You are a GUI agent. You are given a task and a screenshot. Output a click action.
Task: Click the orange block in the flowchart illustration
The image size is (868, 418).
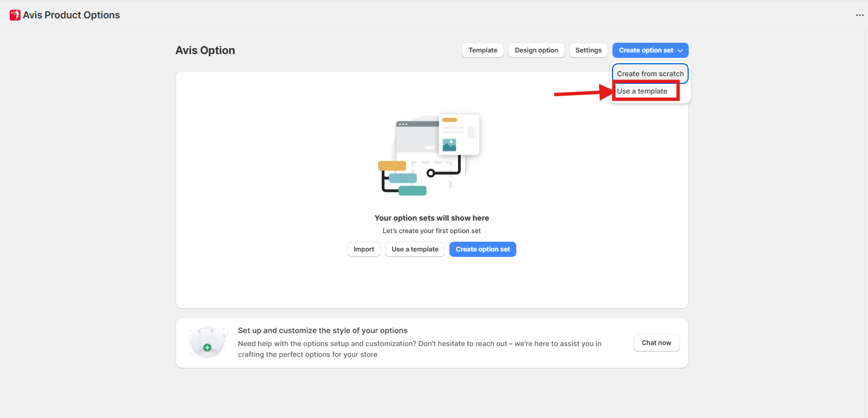pos(392,165)
